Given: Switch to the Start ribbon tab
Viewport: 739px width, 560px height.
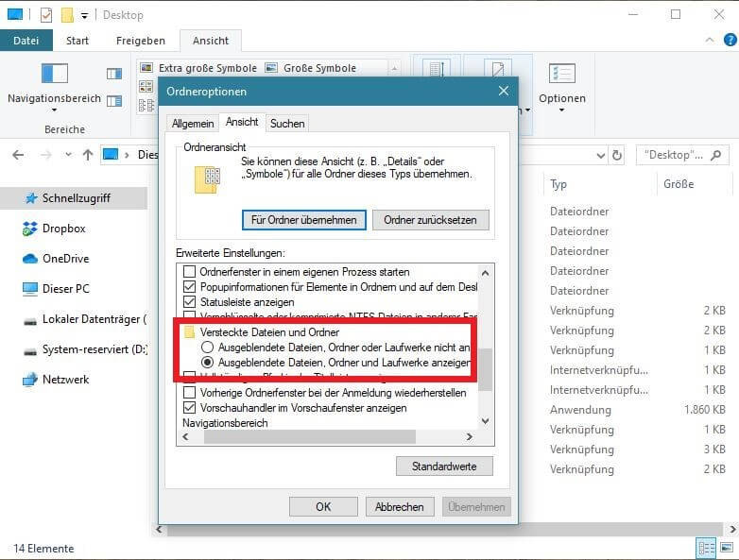Looking at the screenshot, I should coord(77,41).
